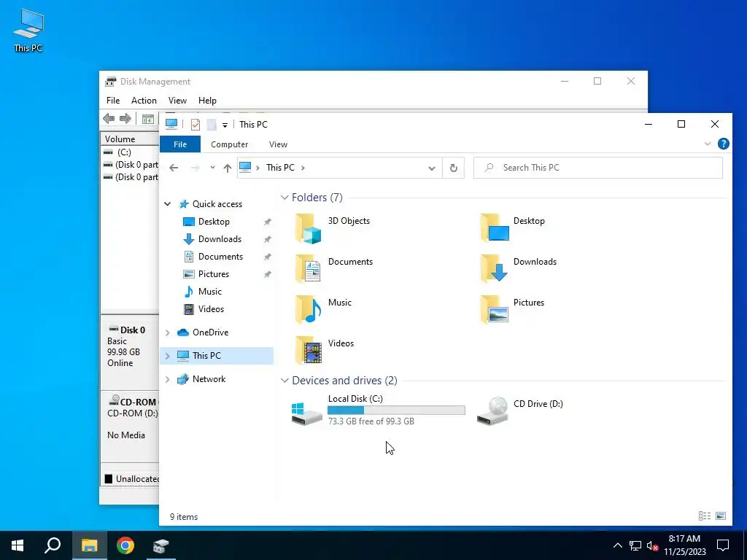Click the Properties quick access toolbar icon
This screenshot has width=747, height=560.
(x=196, y=125)
